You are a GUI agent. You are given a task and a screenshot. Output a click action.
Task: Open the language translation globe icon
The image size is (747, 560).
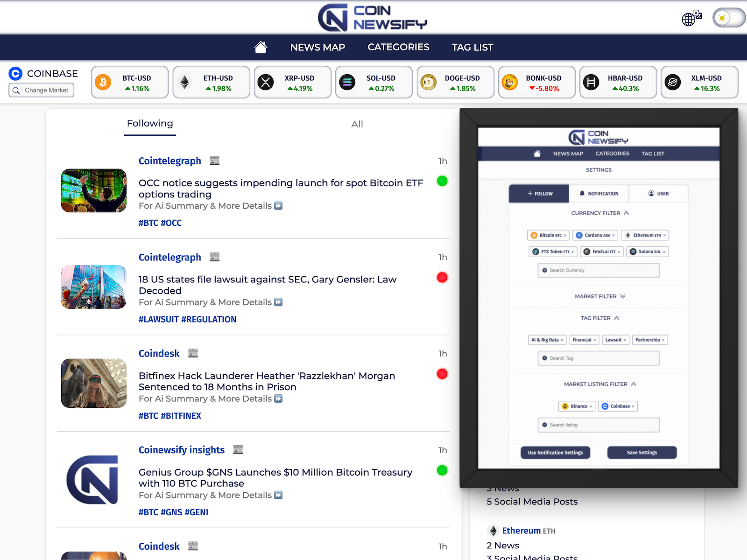pyautogui.click(x=691, y=18)
